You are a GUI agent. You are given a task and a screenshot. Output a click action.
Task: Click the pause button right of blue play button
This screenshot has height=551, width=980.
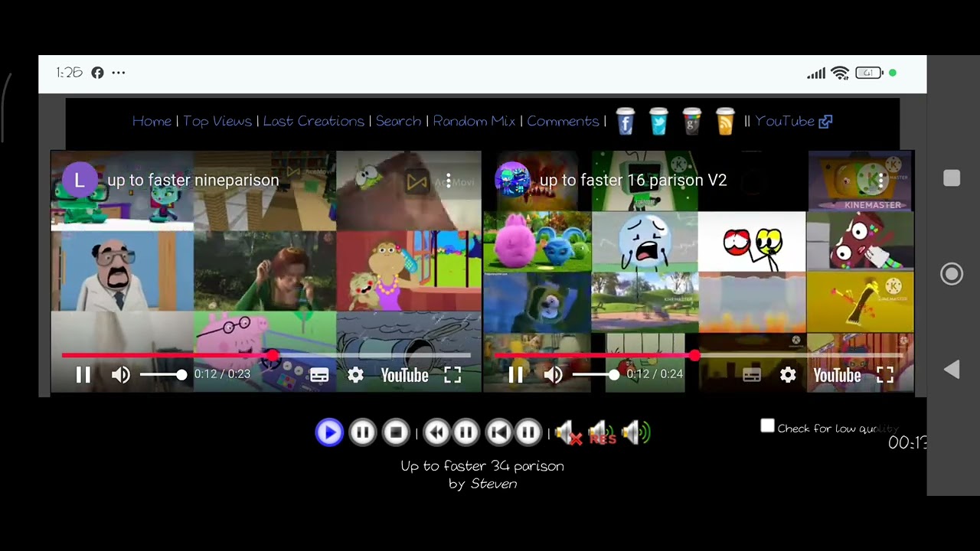(x=363, y=433)
